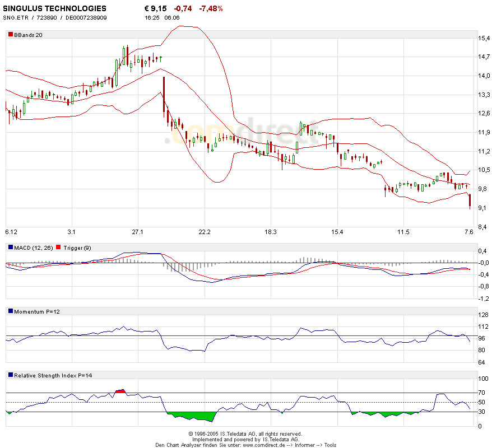Click the 18.3 date axis label
The width and height of the screenshot is (492, 448).
point(271,232)
